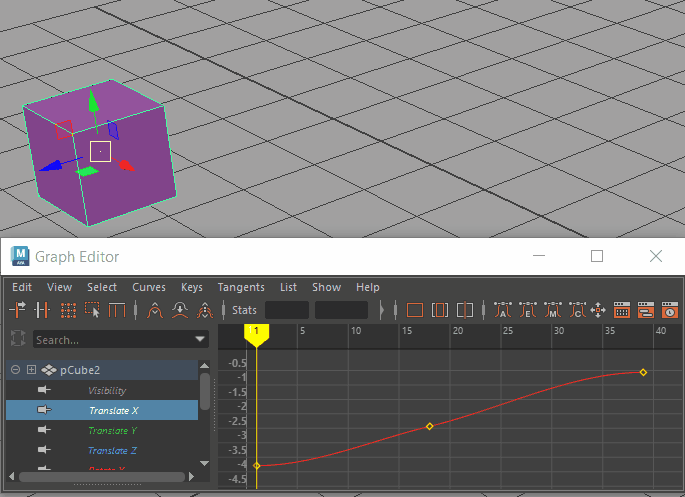This screenshot has width=685, height=497.
Task: Click the blue Z-axis arrow on cube manipulator
Action: point(50,166)
